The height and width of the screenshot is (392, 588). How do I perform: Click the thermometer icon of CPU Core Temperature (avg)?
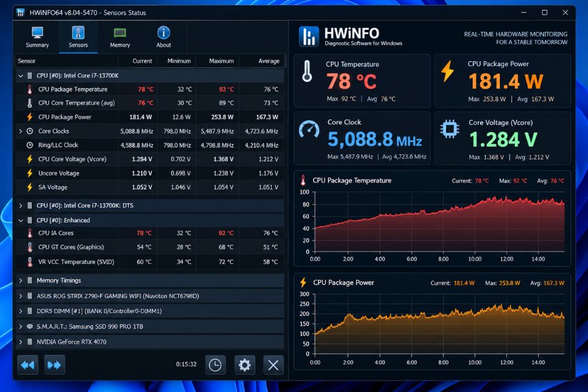coord(29,103)
